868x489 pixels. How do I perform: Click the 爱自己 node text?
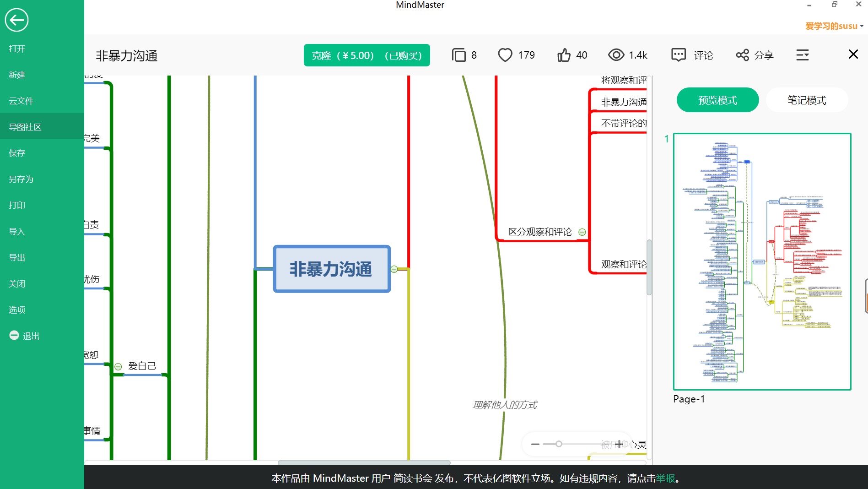142,366
